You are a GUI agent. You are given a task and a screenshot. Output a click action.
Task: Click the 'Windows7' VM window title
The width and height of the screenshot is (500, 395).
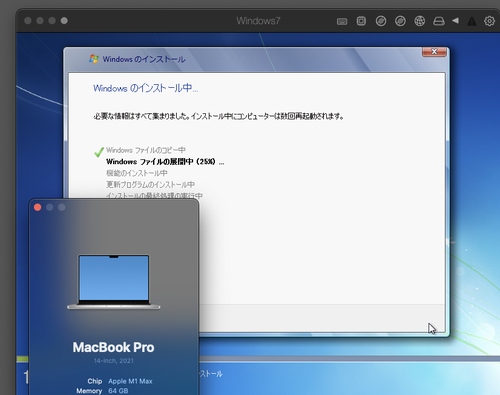[x=258, y=21]
